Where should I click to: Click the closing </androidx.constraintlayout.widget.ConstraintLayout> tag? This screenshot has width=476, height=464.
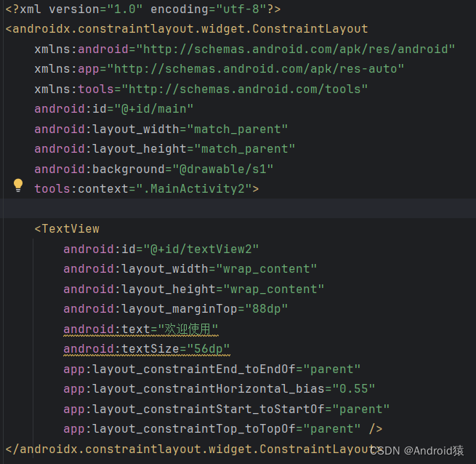[194, 449]
